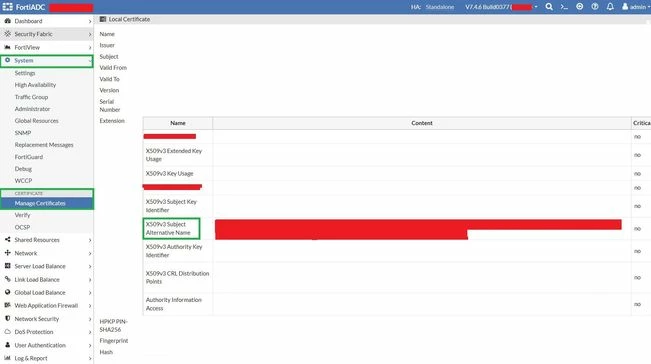651x364 pixels.
Task: Click the System gear icon
Action: [x=7, y=60]
